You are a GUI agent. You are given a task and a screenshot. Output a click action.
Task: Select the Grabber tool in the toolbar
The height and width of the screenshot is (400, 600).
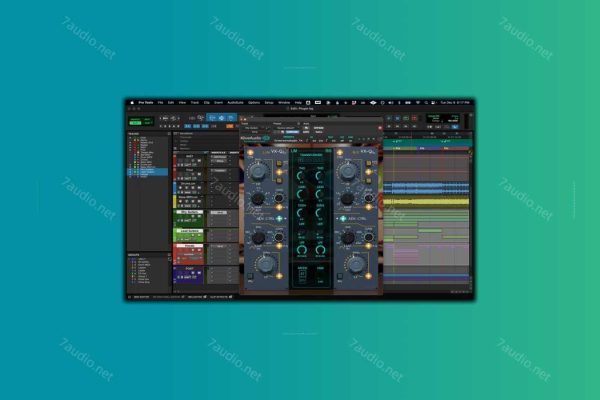pyautogui.click(x=231, y=118)
